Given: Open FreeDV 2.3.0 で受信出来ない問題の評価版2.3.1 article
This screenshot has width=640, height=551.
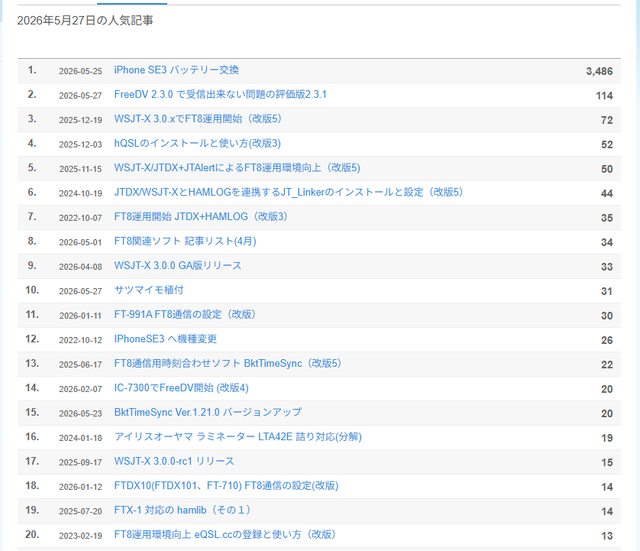Looking at the screenshot, I should (x=220, y=95).
